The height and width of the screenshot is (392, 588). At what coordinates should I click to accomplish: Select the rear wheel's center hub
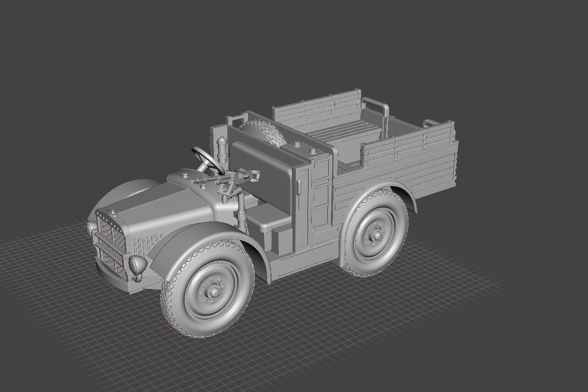[377, 236]
